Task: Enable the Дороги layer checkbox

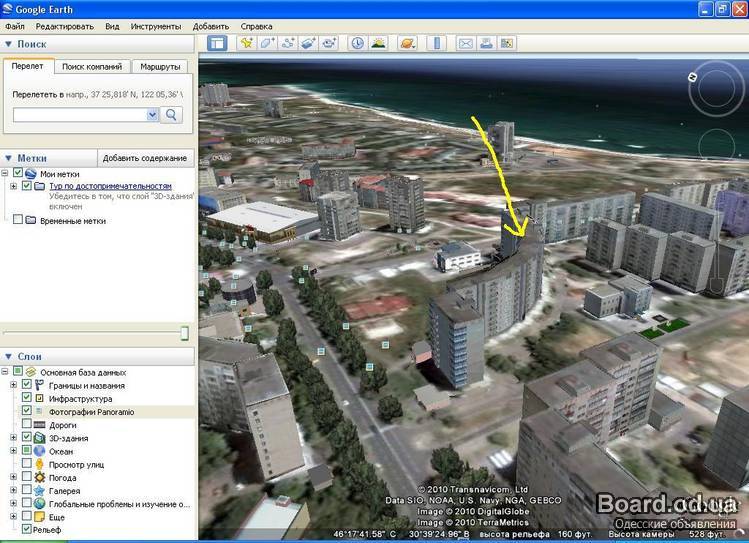Action: (27, 424)
